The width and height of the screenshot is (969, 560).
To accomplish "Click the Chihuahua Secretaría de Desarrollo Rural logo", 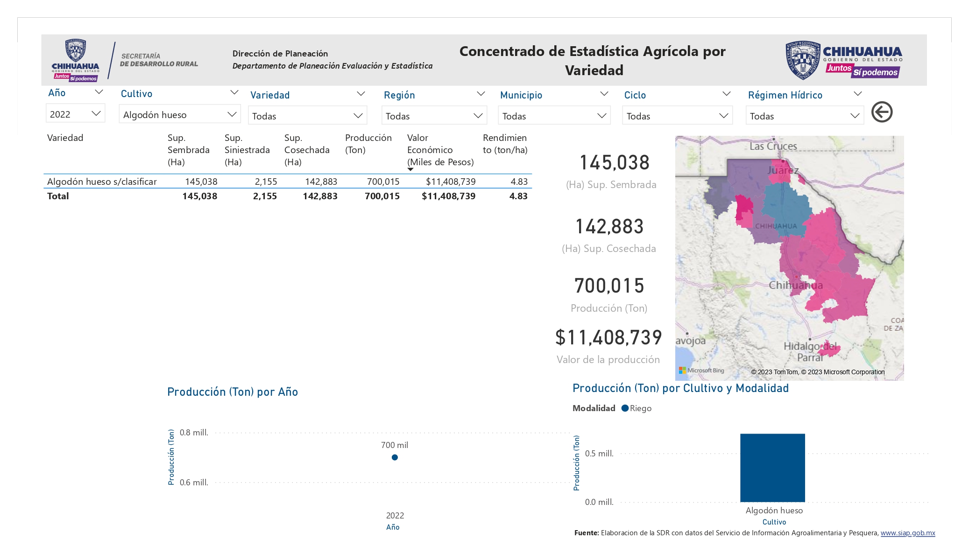I will tap(125, 61).
